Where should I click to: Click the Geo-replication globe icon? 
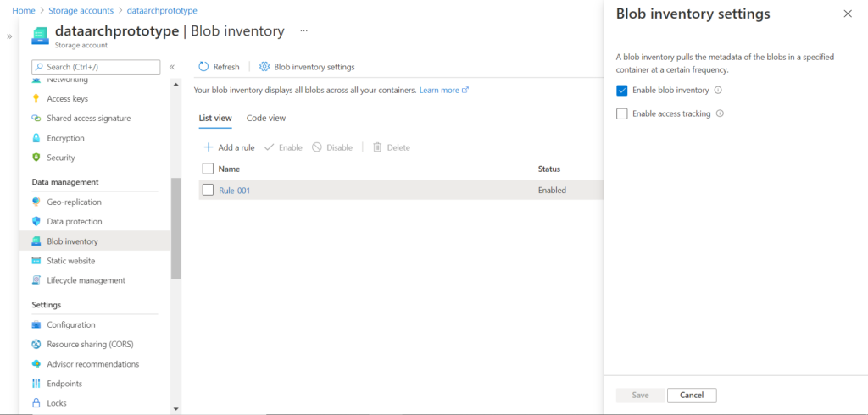36,202
